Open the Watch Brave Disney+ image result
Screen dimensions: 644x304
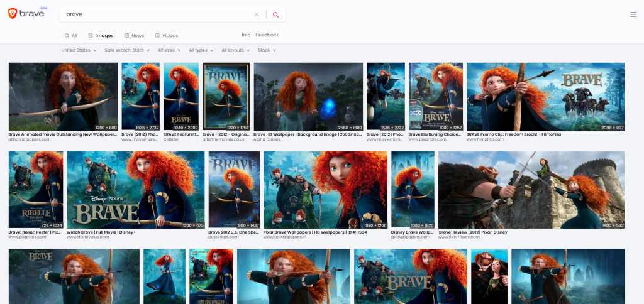point(135,190)
